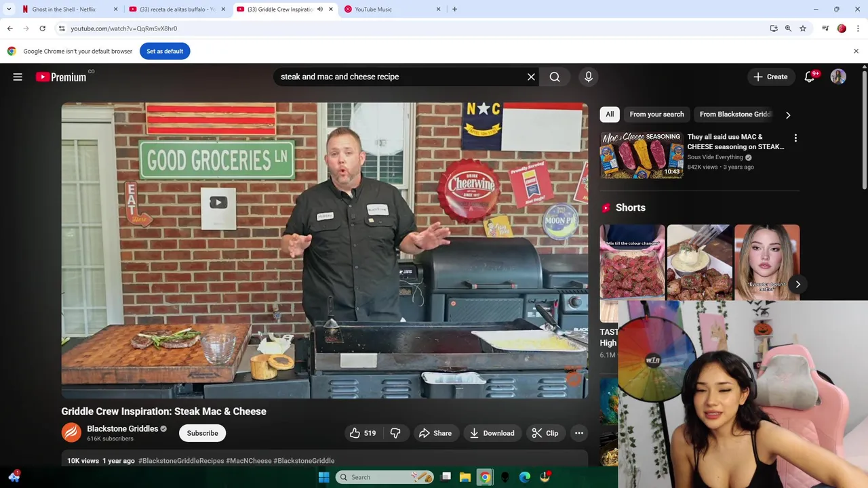Viewport: 868px width, 488px height.
Task: Reload the current page
Action: 42,28
